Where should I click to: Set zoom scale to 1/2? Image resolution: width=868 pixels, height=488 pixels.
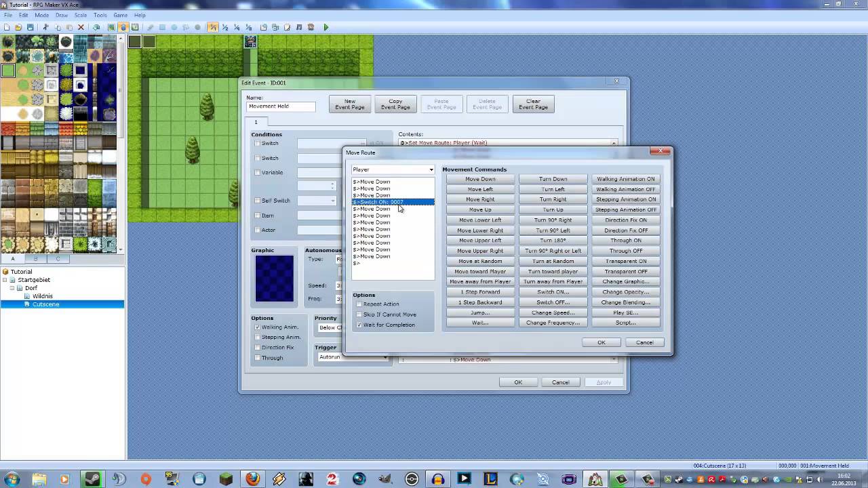click(225, 27)
